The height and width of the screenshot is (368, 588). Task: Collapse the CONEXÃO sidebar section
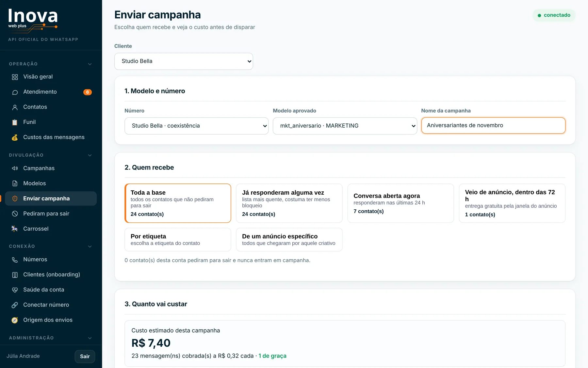(x=51, y=246)
